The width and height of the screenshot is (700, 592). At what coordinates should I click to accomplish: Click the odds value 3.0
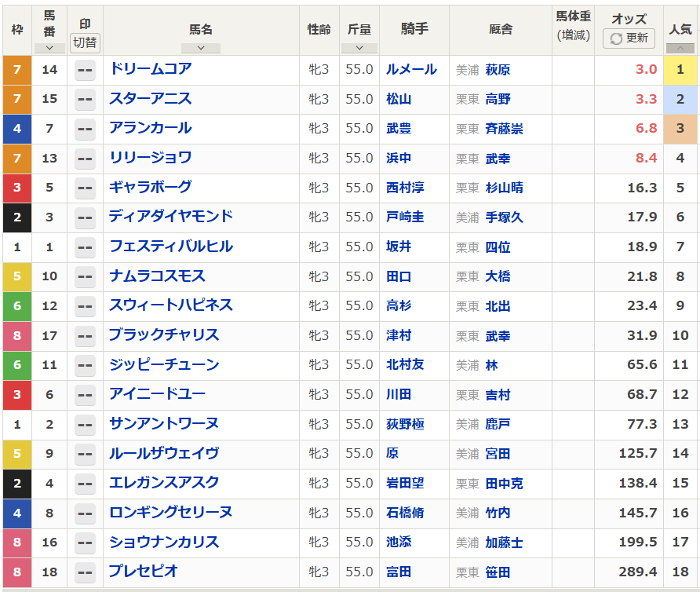(x=646, y=70)
